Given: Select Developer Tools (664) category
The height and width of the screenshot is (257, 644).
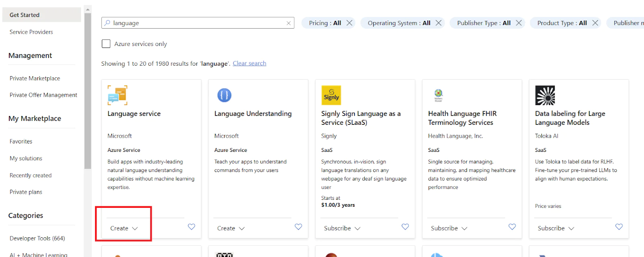Looking at the screenshot, I should coord(37,238).
